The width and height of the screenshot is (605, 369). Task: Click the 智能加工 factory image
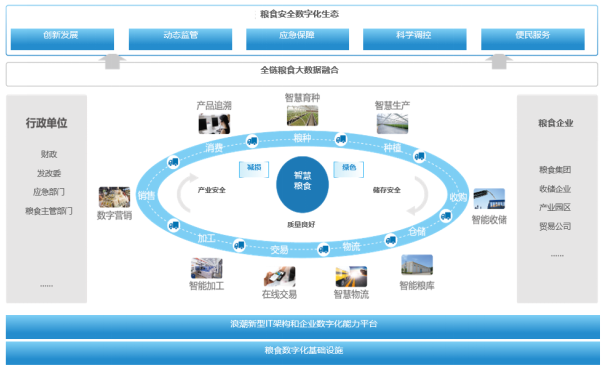coord(206,268)
